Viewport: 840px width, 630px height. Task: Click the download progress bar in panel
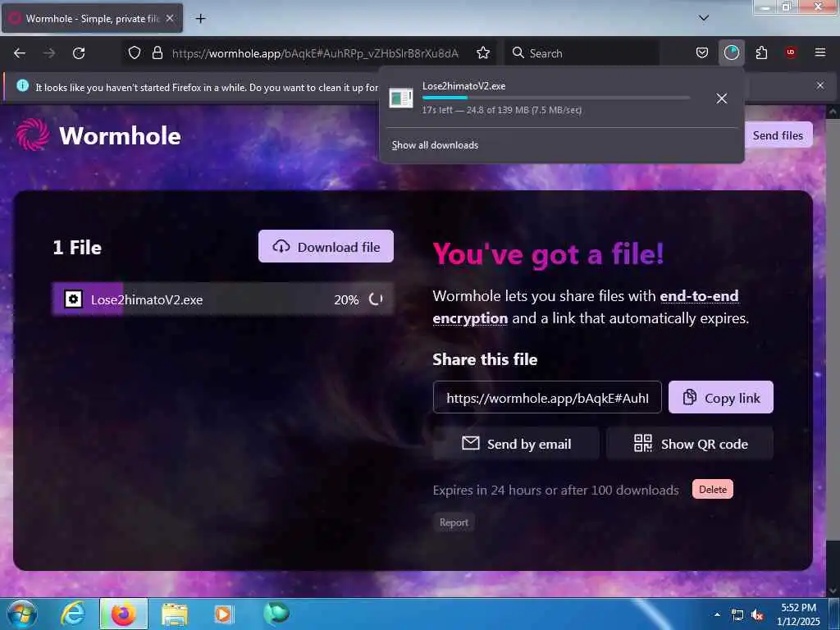555,98
